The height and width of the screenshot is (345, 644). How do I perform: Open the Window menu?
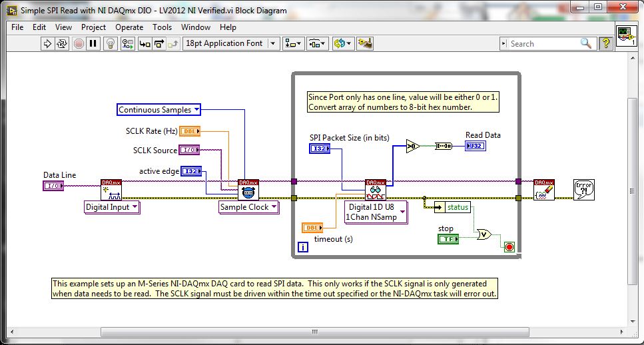196,27
